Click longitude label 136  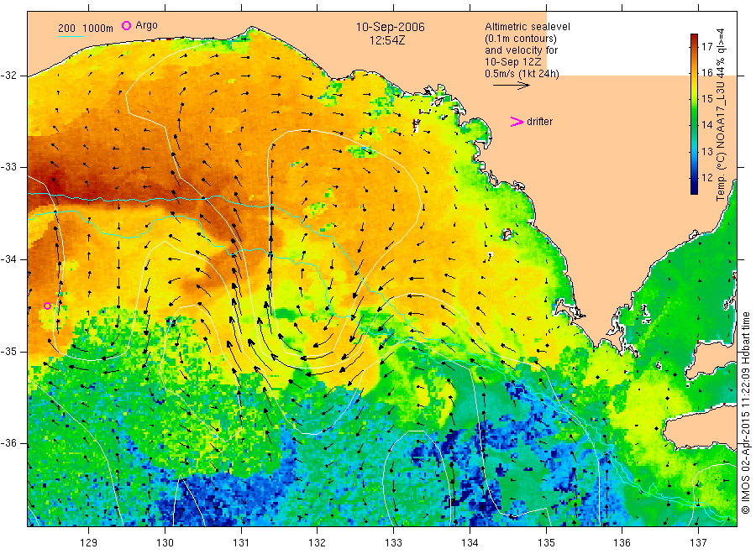(622, 542)
